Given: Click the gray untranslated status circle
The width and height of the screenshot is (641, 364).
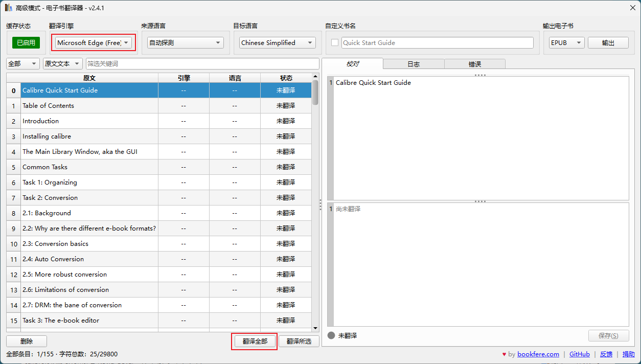Looking at the screenshot, I should click(331, 335).
